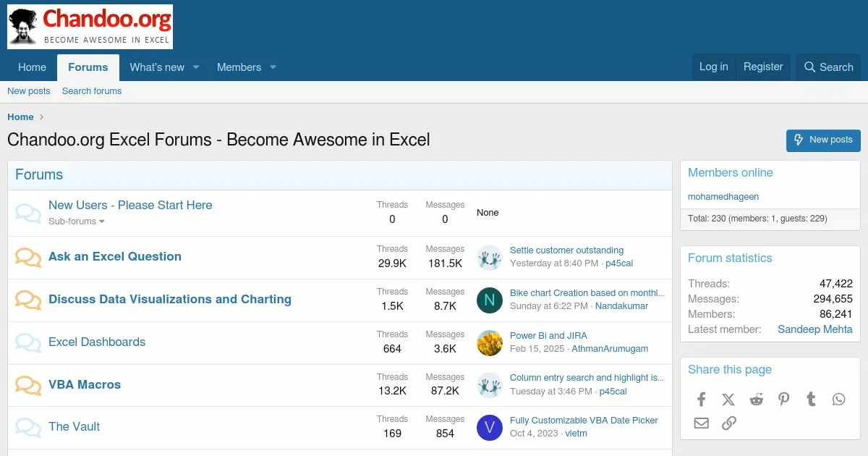Click the chat bubble icon for Excel Dashboards
The image size is (868, 456).
28,343
